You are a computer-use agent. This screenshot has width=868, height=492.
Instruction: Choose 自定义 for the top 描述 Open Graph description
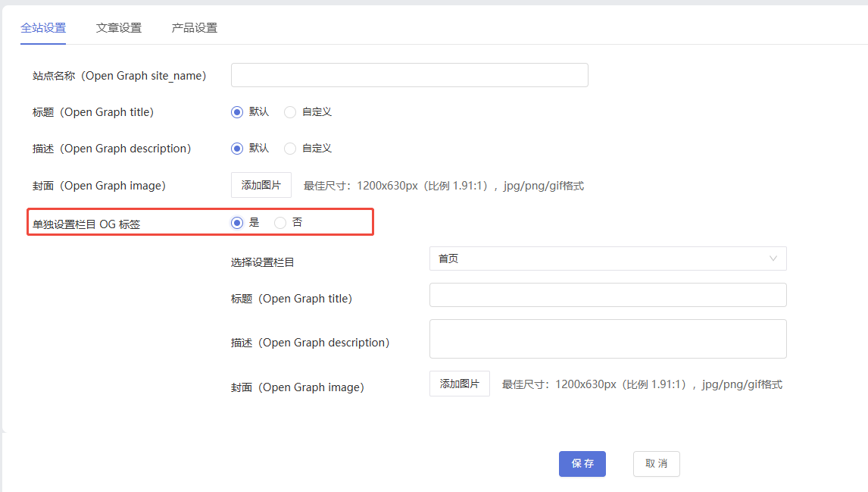290,149
